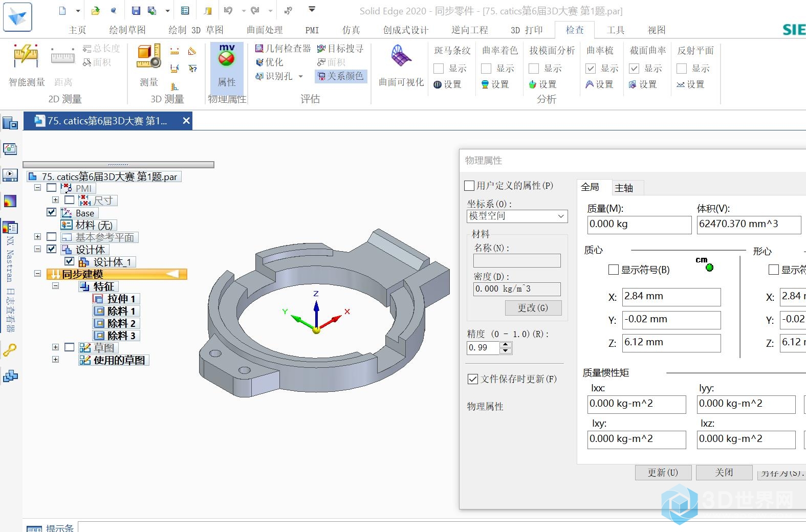The height and width of the screenshot is (532, 806).
Task: Click the Redo arrow icon
Action: point(255,10)
